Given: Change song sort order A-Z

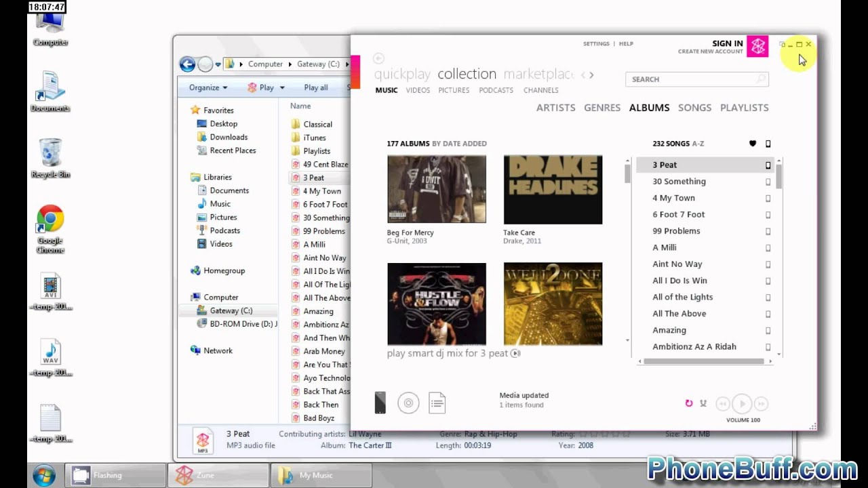Looking at the screenshot, I should pyautogui.click(x=698, y=144).
